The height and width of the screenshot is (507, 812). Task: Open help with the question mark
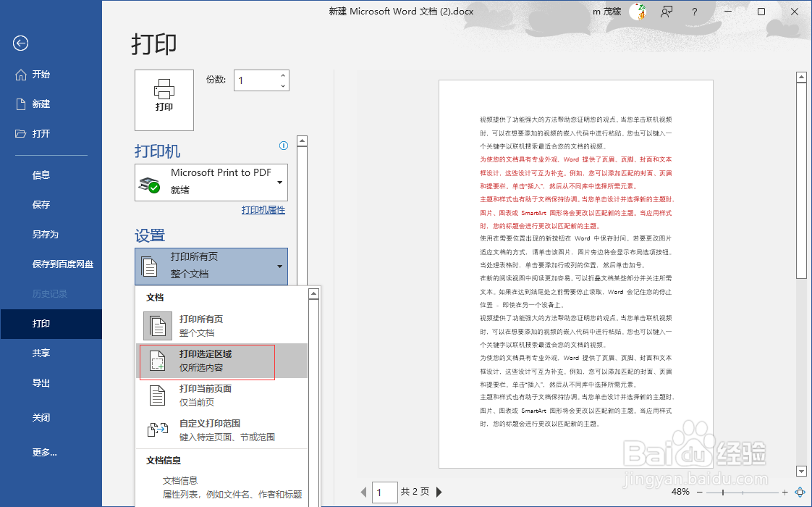(x=695, y=12)
